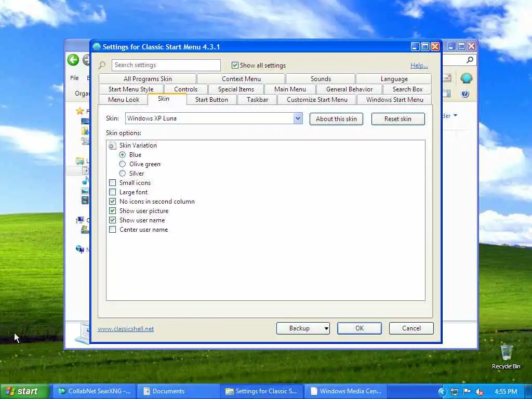The width and height of the screenshot is (532, 399).
Task: Open the Taskbar tab
Action: [257, 99]
